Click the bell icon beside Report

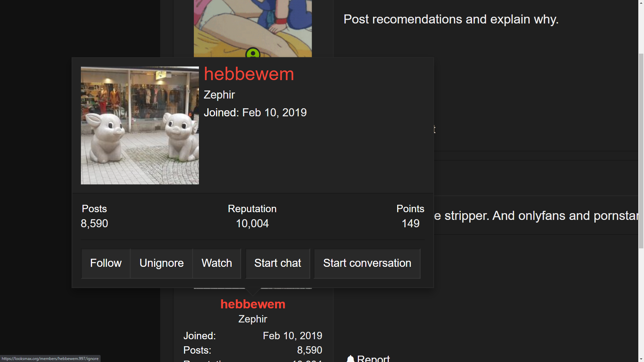(351, 359)
